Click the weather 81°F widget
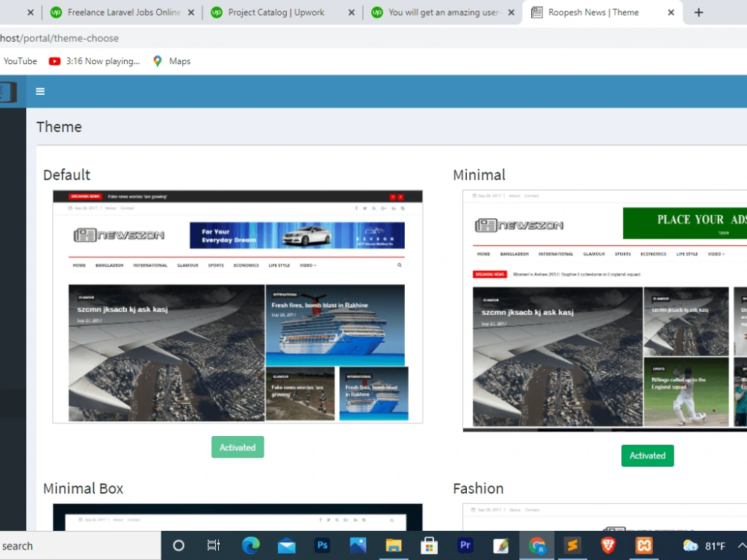 coord(704,546)
